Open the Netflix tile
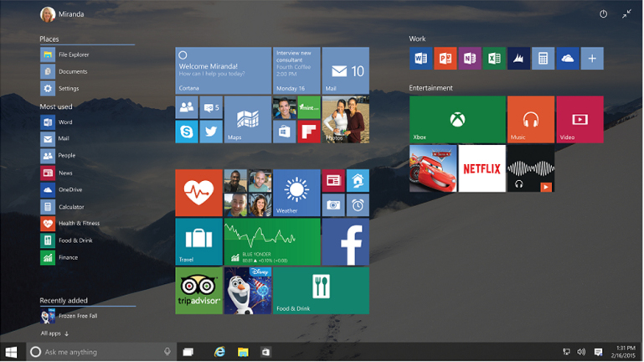 pyautogui.click(x=482, y=168)
